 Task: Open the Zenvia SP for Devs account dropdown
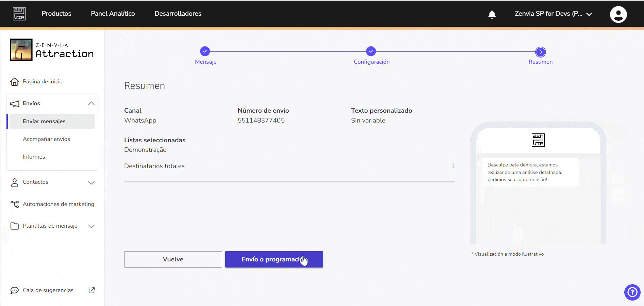[554, 14]
